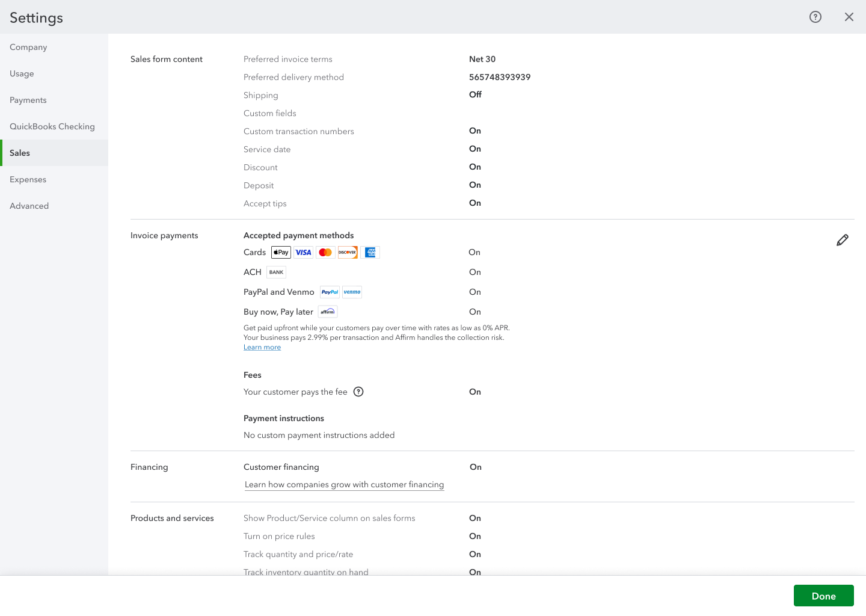Click the ACH bank icon

point(276,273)
